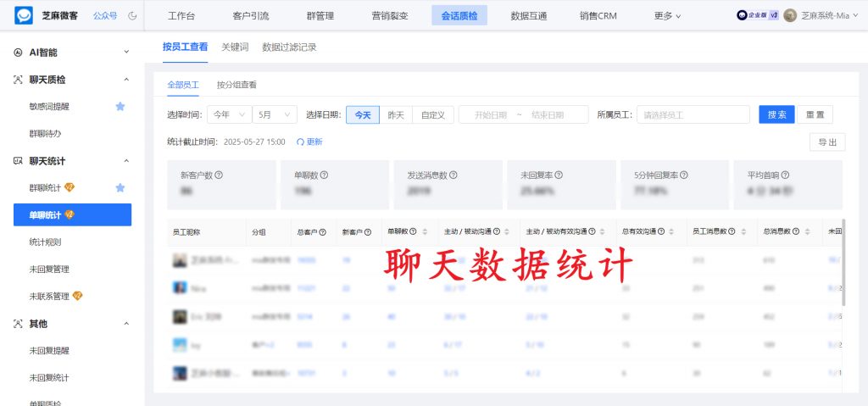Open the 所属员工 selector
Image resolution: width=868 pixels, height=406 pixels.
point(693,114)
